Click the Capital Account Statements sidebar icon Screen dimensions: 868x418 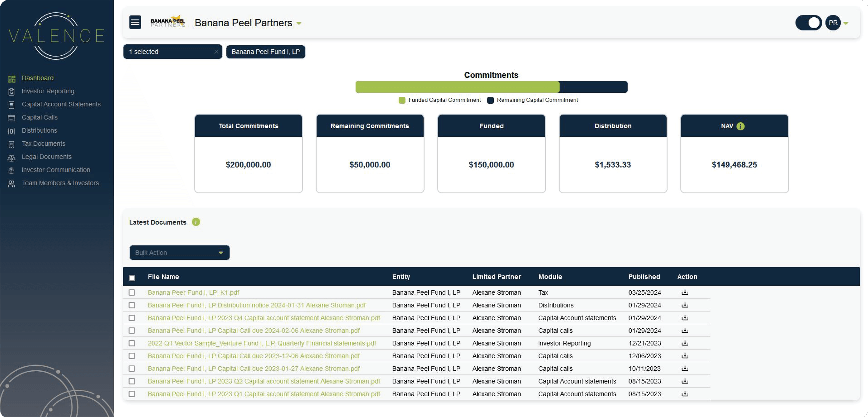coord(11,104)
